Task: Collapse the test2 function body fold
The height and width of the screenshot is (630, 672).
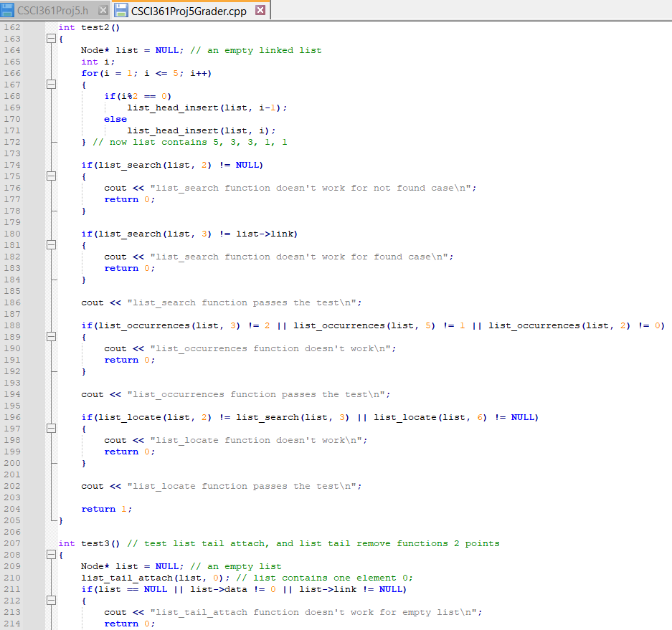Action: coord(50,38)
